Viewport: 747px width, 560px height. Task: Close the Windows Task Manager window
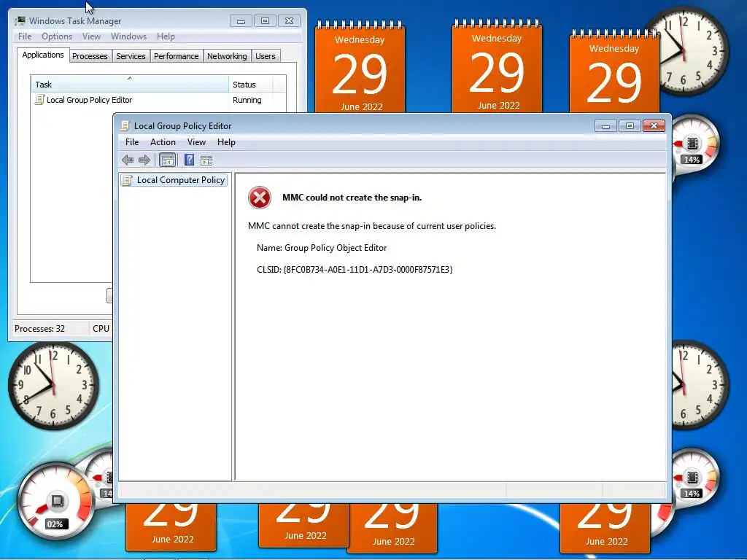pyautogui.click(x=289, y=21)
